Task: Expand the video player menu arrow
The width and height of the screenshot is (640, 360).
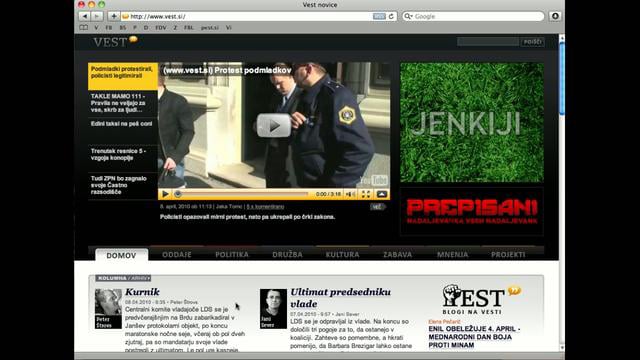Action: pos(382,194)
